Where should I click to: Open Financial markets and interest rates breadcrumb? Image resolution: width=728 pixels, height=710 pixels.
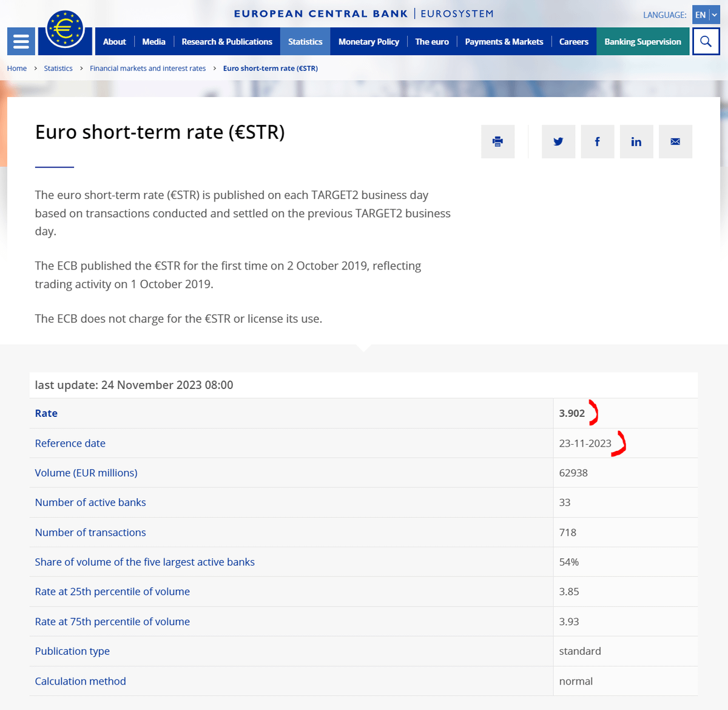[x=147, y=69]
